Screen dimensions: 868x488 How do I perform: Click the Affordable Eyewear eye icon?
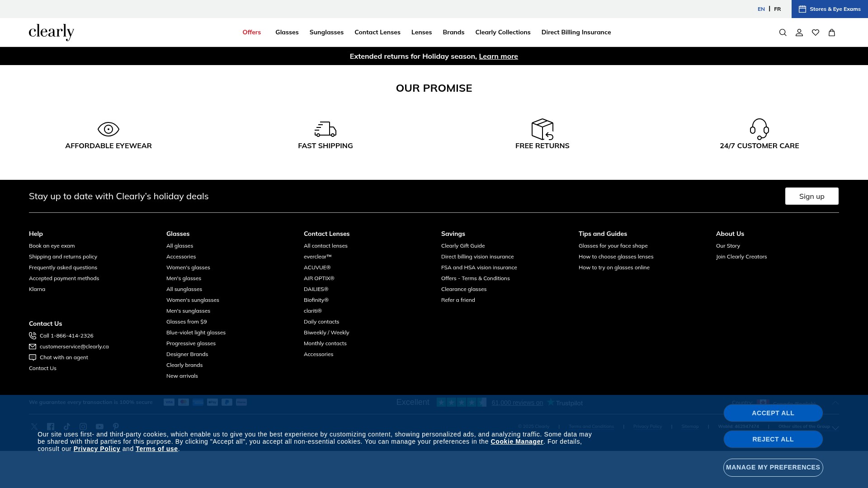[x=108, y=129]
